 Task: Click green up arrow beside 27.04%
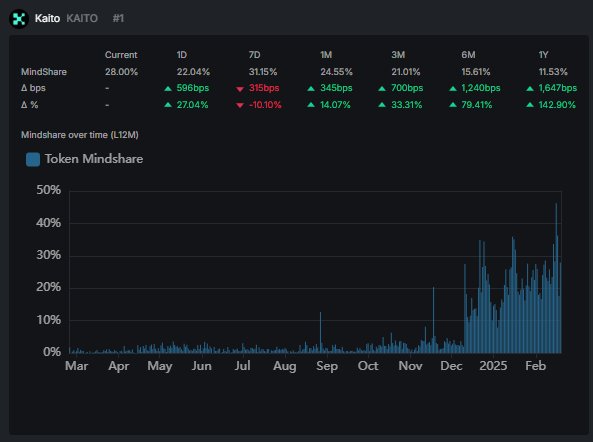click(168, 105)
